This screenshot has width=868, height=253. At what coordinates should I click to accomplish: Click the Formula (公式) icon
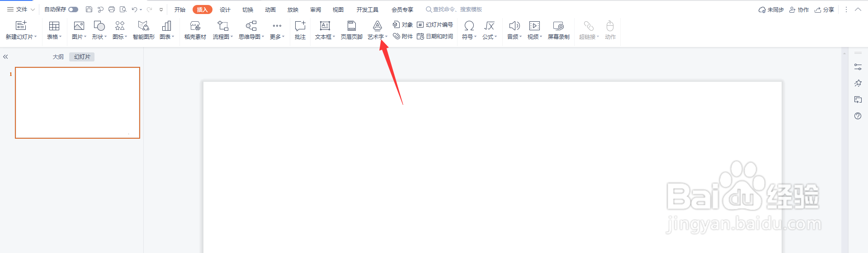coord(489,26)
